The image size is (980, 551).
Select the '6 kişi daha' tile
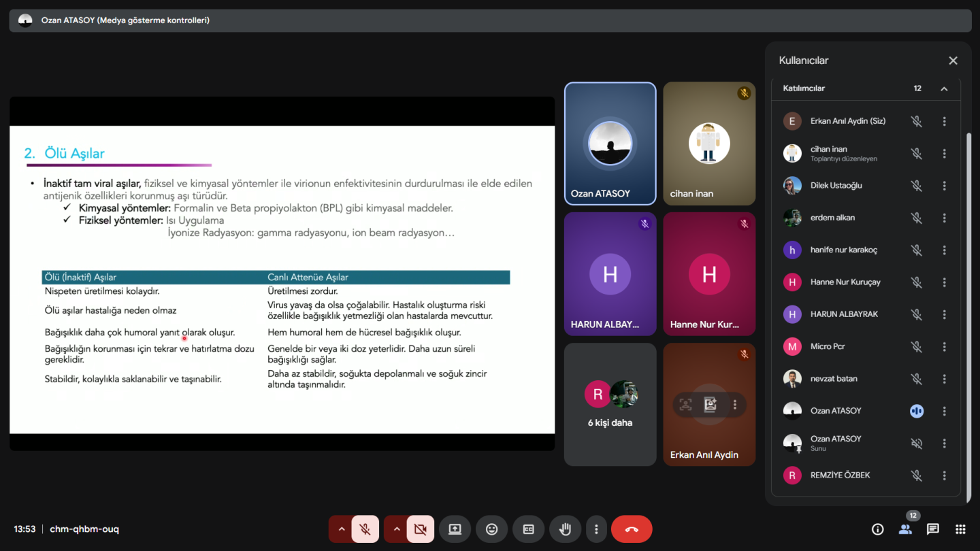point(610,404)
